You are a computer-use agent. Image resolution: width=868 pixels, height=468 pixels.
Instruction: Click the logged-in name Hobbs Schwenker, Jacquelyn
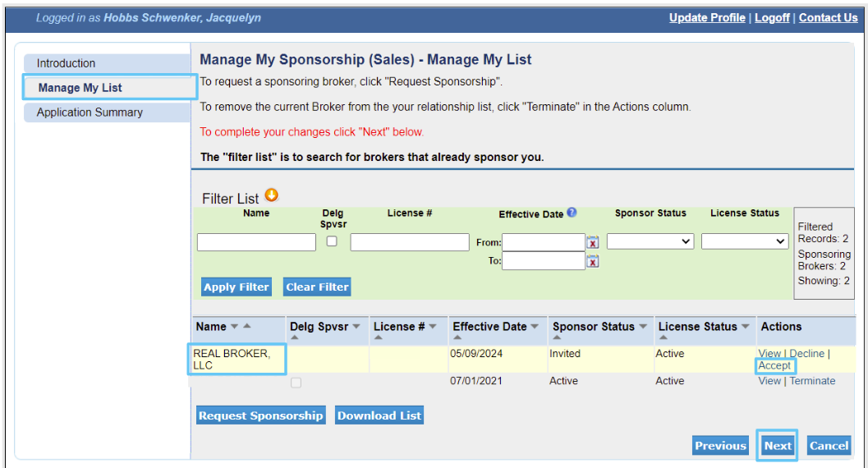tap(182, 18)
